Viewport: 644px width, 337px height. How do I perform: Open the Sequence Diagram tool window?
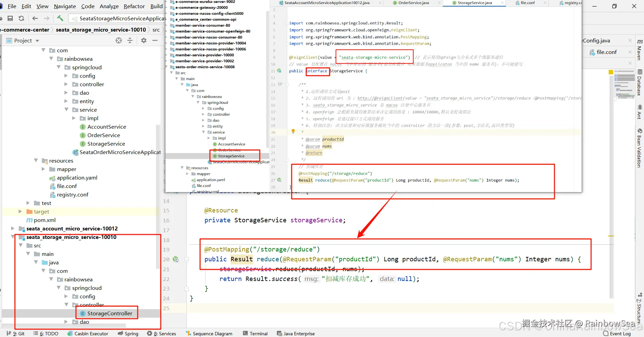209,334
